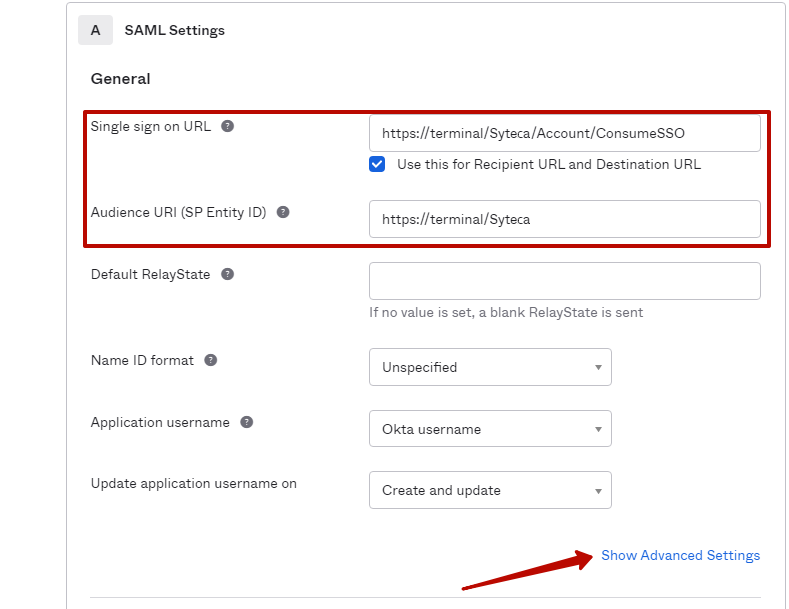This screenshot has width=789, height=609.
Task: Open Default RelayState help tooltip icon
Action: point(227,274)
